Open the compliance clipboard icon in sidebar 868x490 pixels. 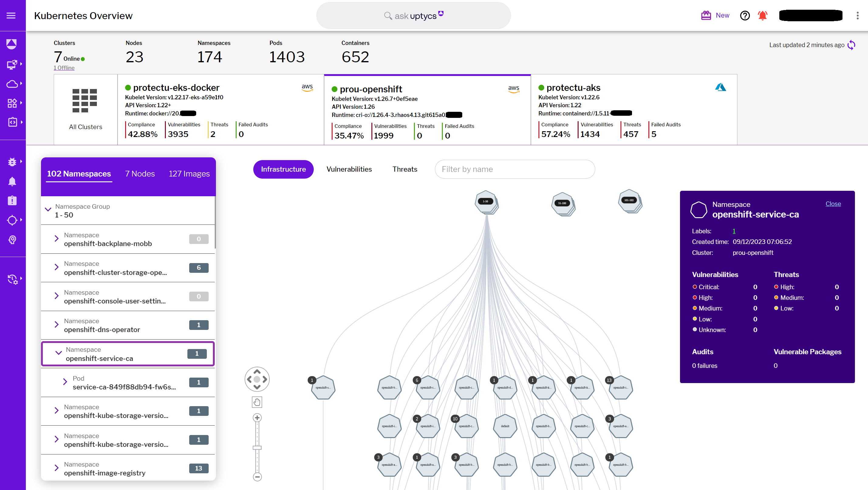point(12,200)
